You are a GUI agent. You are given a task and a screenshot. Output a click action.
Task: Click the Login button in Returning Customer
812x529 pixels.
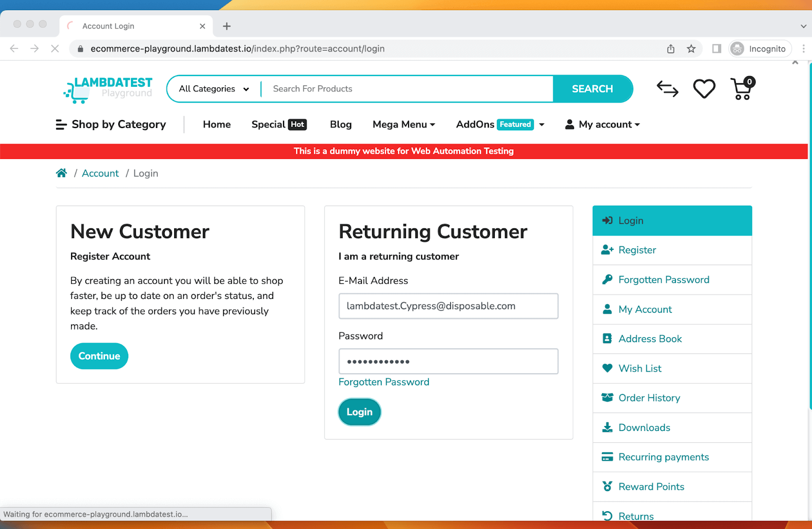pyautogui.click(x=359, y=412)
